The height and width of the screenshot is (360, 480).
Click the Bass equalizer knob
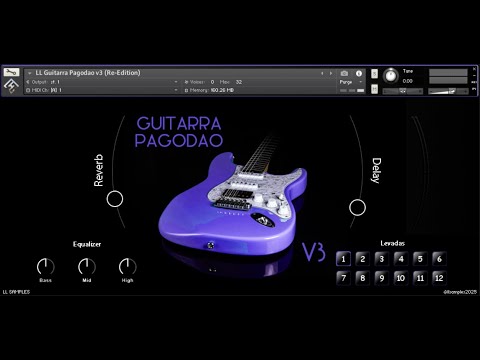pyautogui.click(x=46, y=267)
